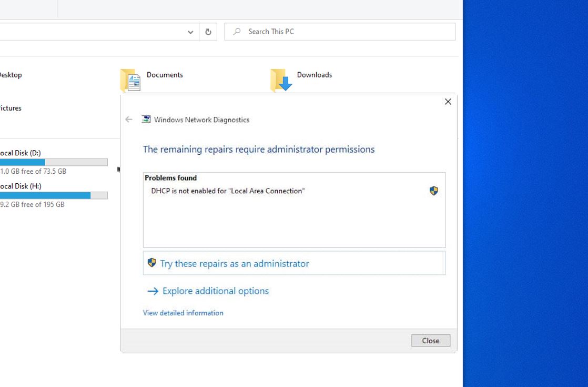The image size is (588, 387).
Task: Explore additional options in troubleshooter
Action: pos(215,291)
